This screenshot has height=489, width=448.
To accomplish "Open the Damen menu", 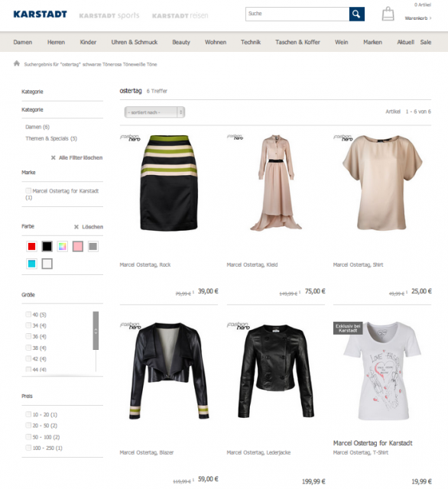I will [x=22, y=42].
